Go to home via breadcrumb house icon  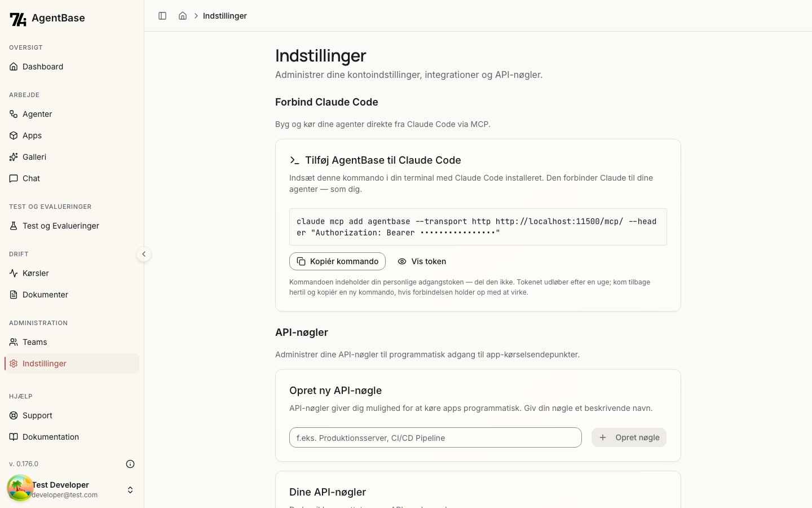click(x=183, y=16)
